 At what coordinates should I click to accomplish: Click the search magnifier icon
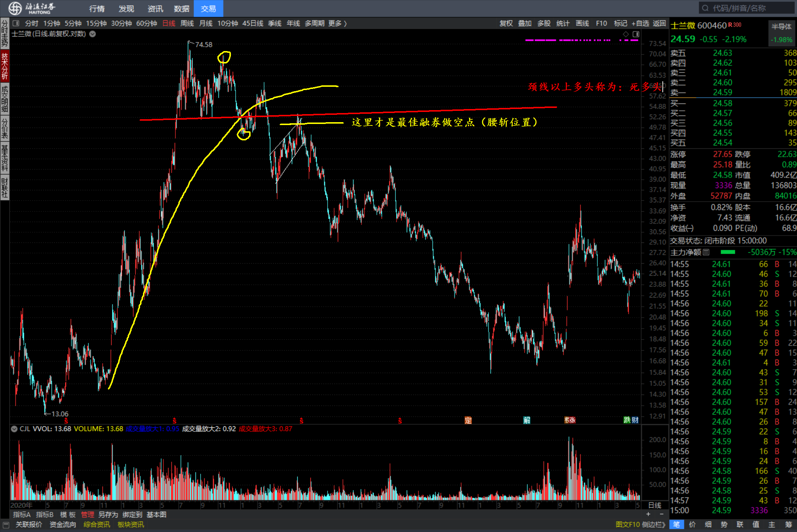tap(705, 8)
